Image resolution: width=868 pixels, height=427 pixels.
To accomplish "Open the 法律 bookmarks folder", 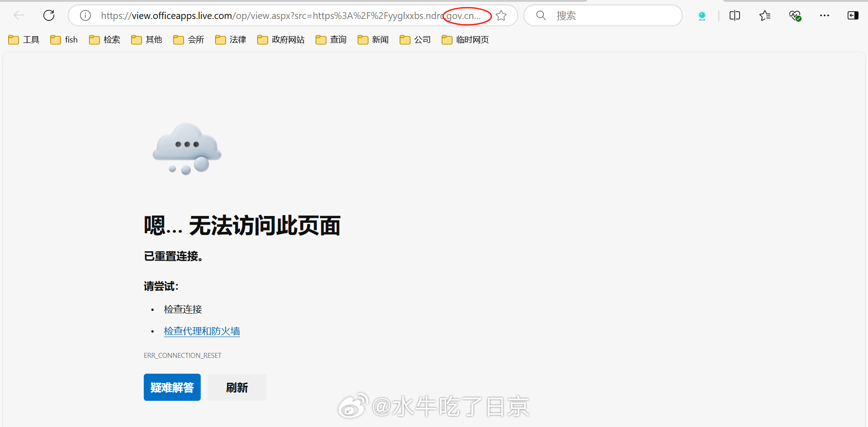I will point(231,40).
